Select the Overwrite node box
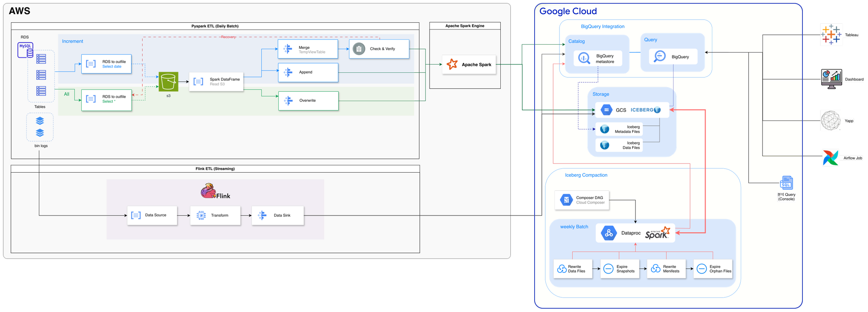Image resolution: width=868 pixels, height=312 pixels. 308,101
